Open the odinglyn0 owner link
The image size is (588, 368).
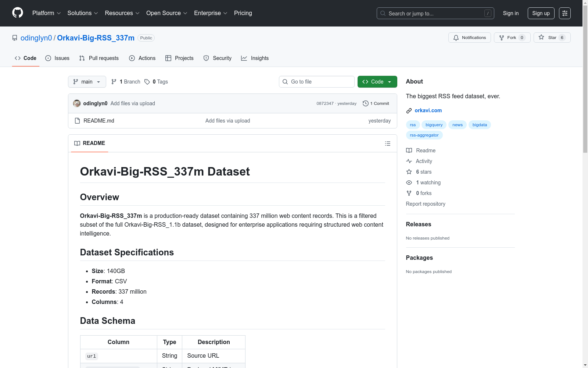[x=36, y=38]
